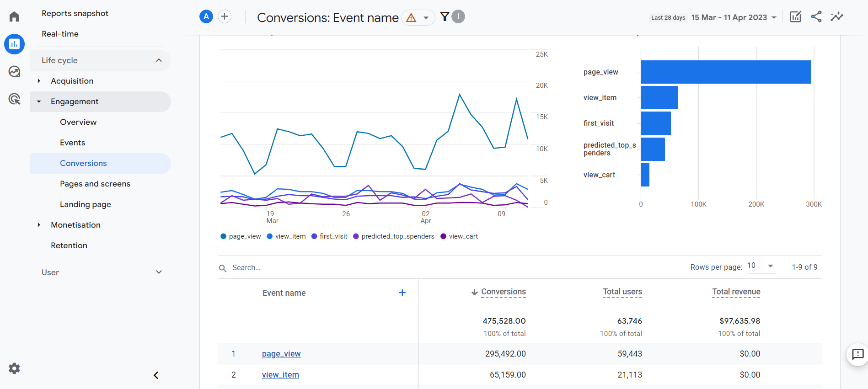Open the view_item event link

[x=280, y=375]
